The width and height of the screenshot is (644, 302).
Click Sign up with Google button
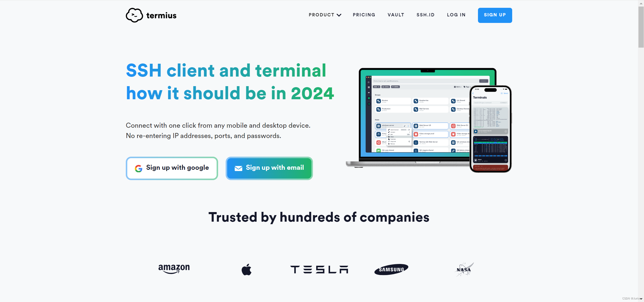point(172,168)
